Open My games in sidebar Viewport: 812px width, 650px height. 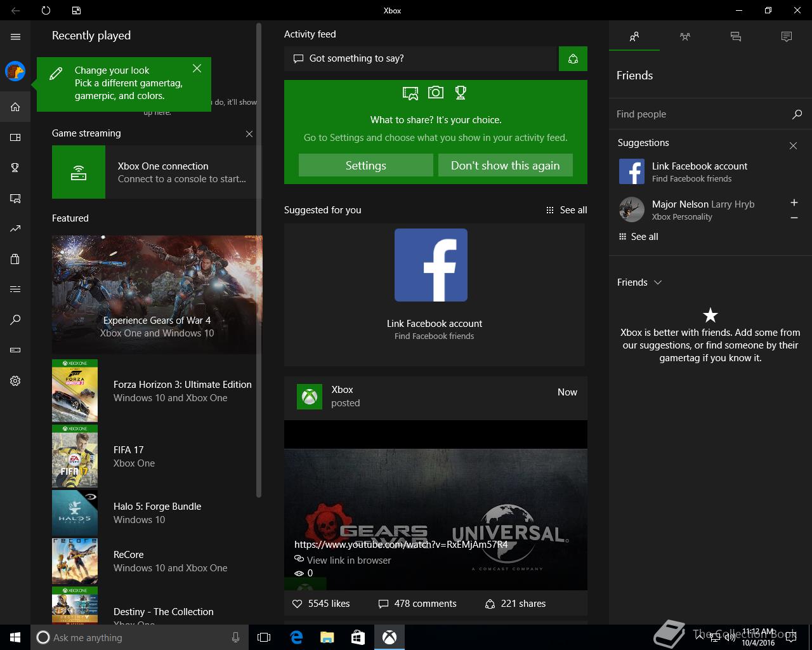point(15,137)
